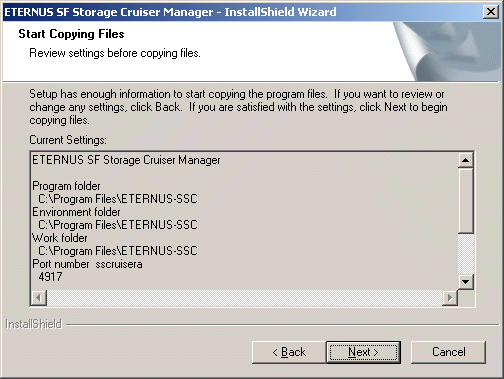Click the horizontal scrollbar track of settings box
This screenshot has width=504, height=379.
(x=244, y=297)
